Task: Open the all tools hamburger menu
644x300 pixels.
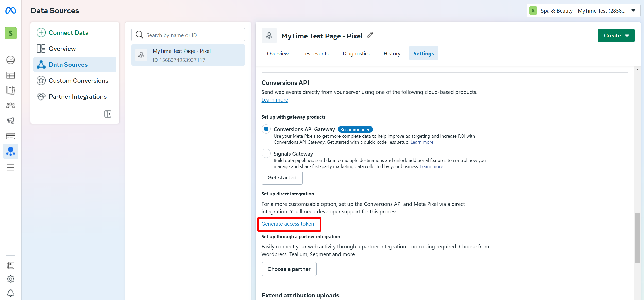Action: [x=11, y=168]
